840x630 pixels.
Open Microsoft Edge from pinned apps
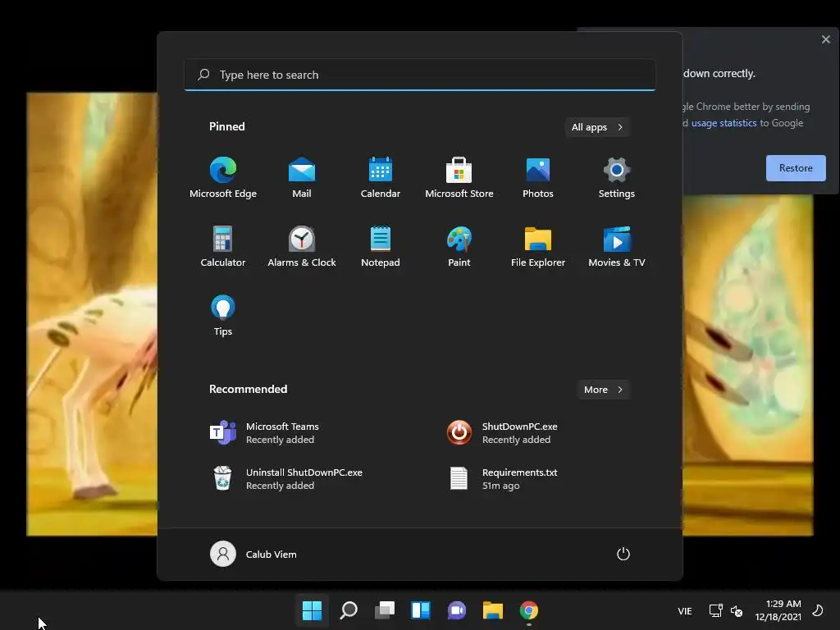pyautogui.click(x=223, y=178)
